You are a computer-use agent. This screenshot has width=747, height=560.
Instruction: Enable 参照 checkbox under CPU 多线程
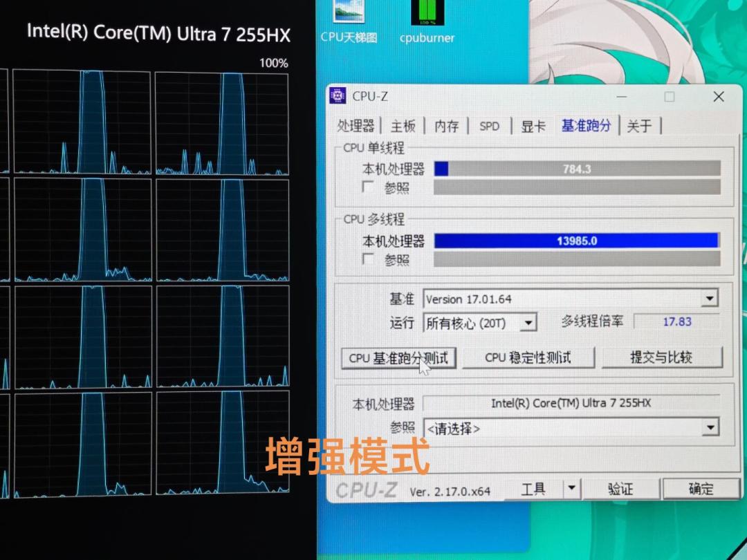[x=367, y=259]
